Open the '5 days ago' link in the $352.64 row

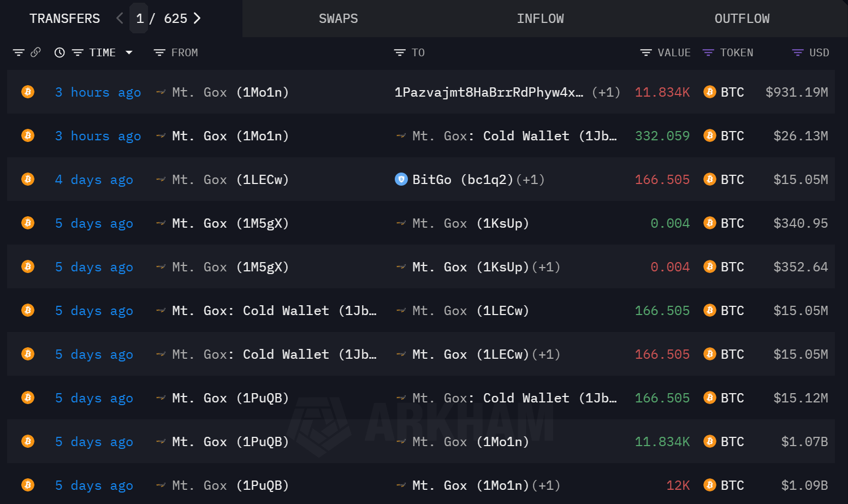(x=94, y=267)
